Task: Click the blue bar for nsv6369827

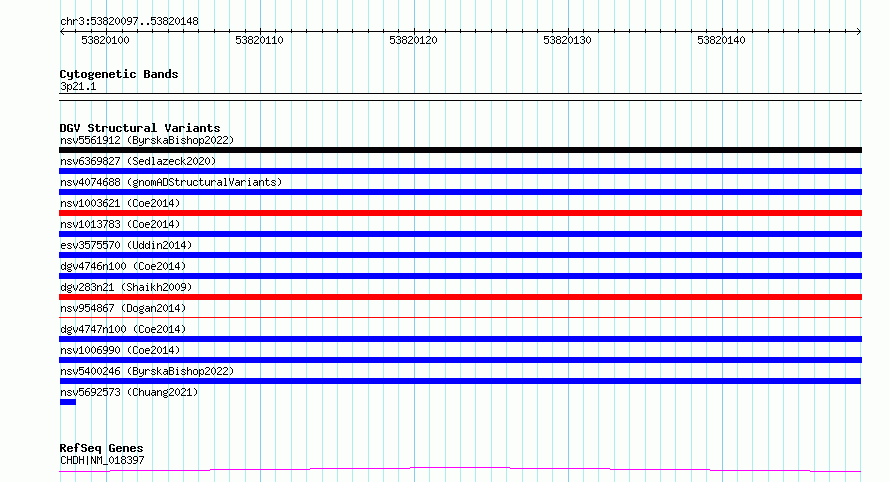Action: pos(460,171)
